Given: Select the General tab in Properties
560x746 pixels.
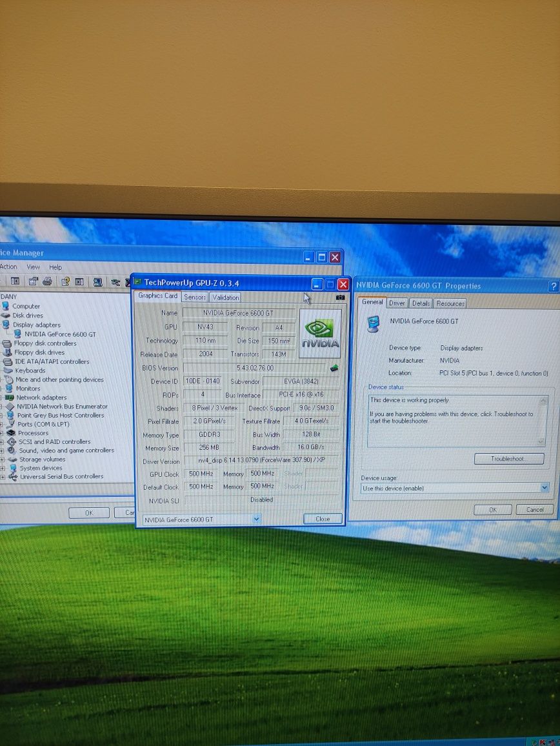Looking at the screenshot, I should pyautogui.click(x=372, y=301).
